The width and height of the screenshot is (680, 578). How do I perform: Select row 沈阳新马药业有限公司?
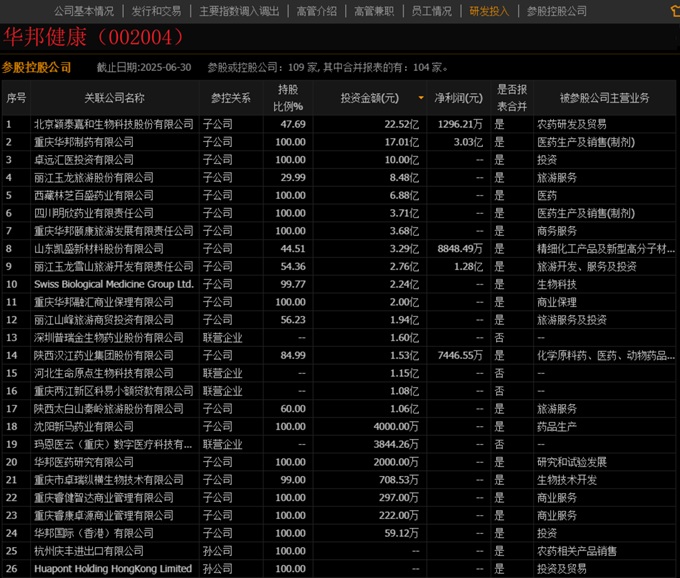(339, 427)
